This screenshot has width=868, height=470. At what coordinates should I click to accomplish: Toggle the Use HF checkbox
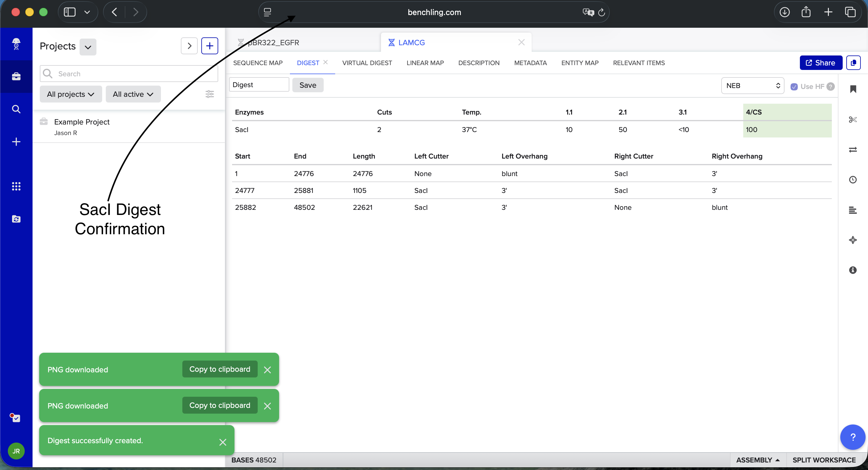tap(794, 87)
